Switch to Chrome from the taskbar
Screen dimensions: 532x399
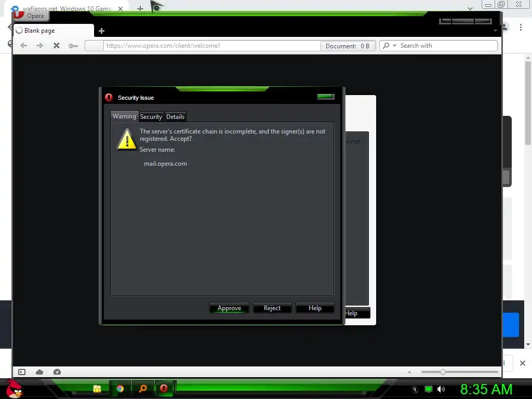pos(120,389)
